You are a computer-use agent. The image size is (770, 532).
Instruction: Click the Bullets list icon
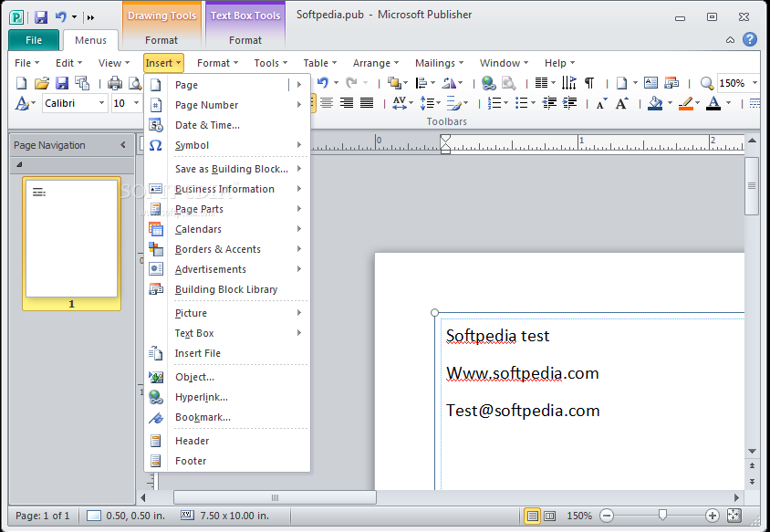point(522,103)
